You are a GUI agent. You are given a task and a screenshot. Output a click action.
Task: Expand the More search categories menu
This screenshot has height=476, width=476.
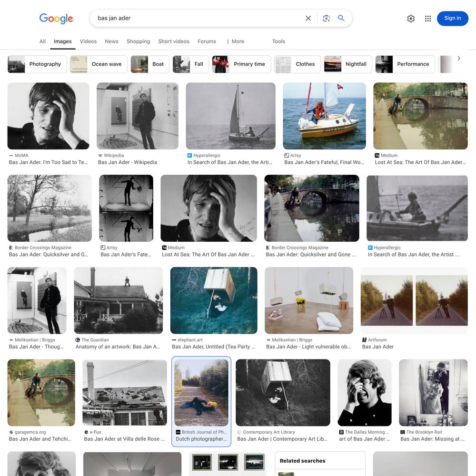(235, 41)
